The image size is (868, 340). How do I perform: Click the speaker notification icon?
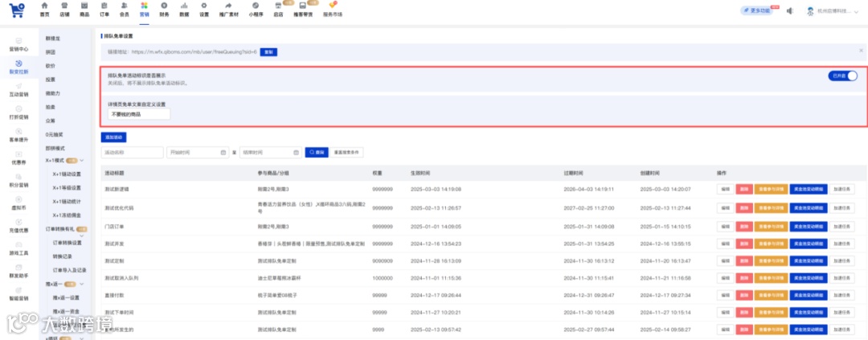click(x=790, y=10)
